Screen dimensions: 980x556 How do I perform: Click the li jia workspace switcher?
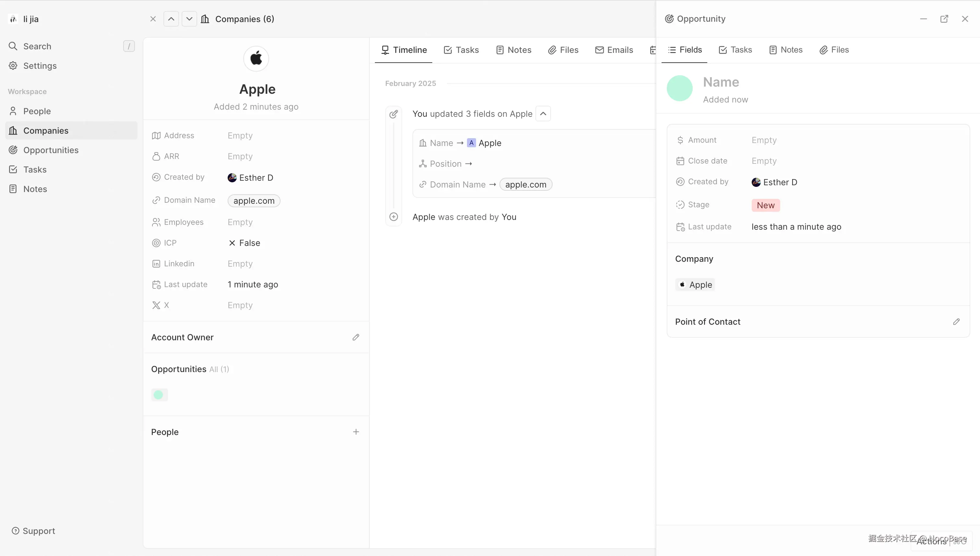(24, 19)
